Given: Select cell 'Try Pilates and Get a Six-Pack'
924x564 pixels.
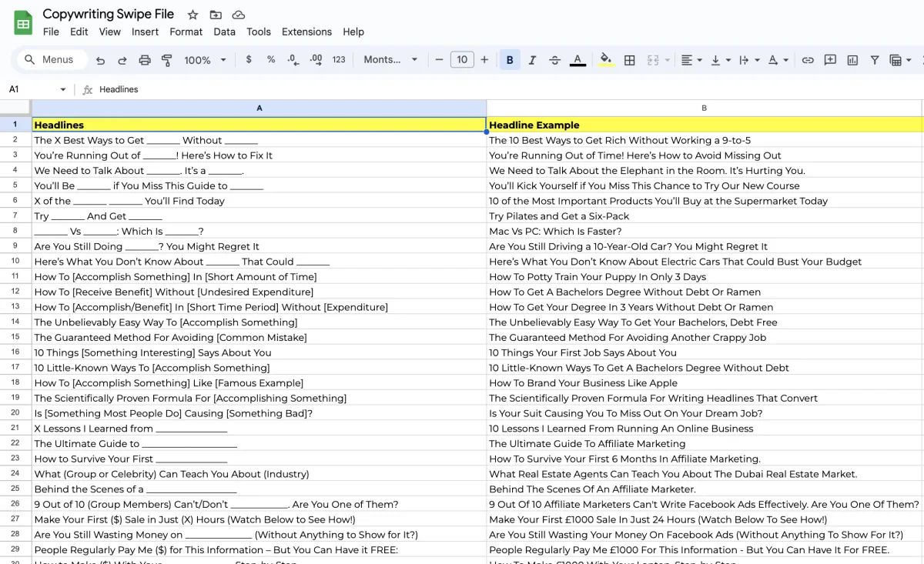Looking at the screenshot, I should point(705,216).
